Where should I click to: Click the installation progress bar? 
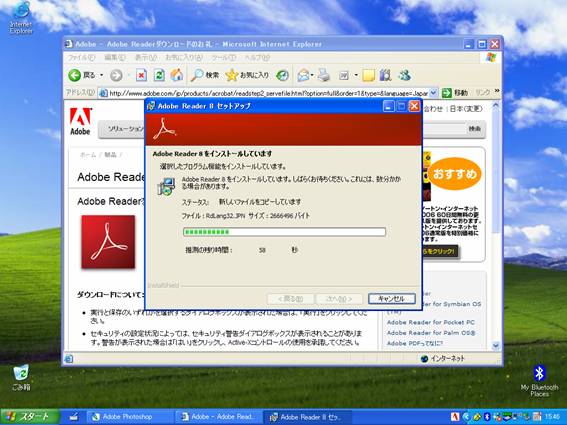284,232
